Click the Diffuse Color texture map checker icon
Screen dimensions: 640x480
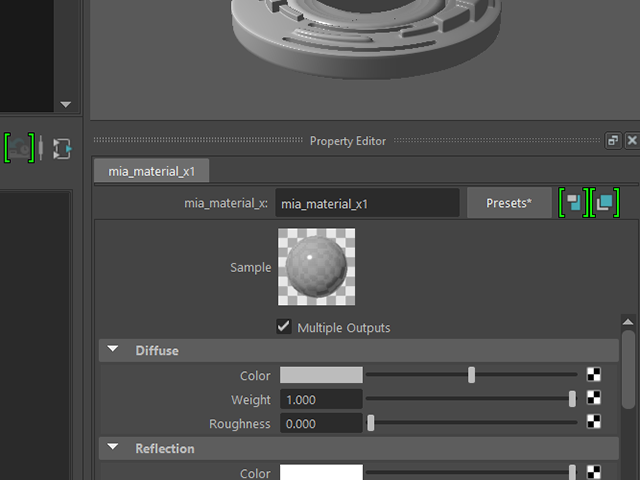593,374
